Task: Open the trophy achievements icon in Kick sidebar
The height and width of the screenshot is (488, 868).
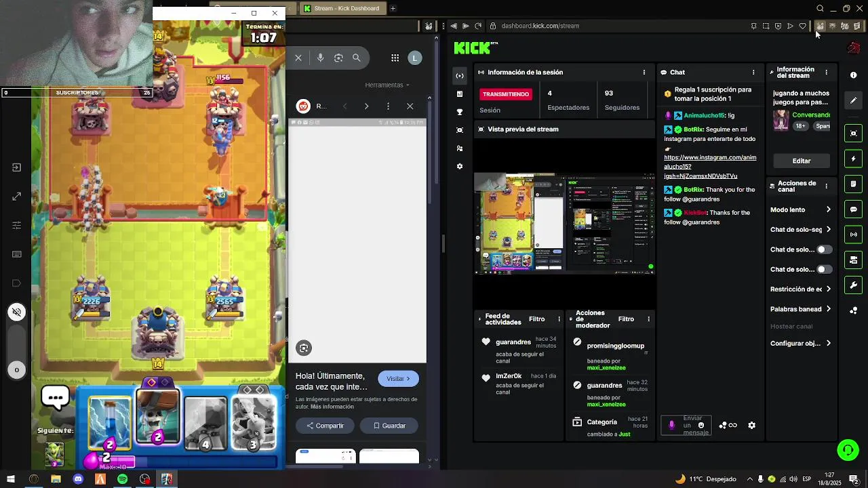Action: coord(460,112)
